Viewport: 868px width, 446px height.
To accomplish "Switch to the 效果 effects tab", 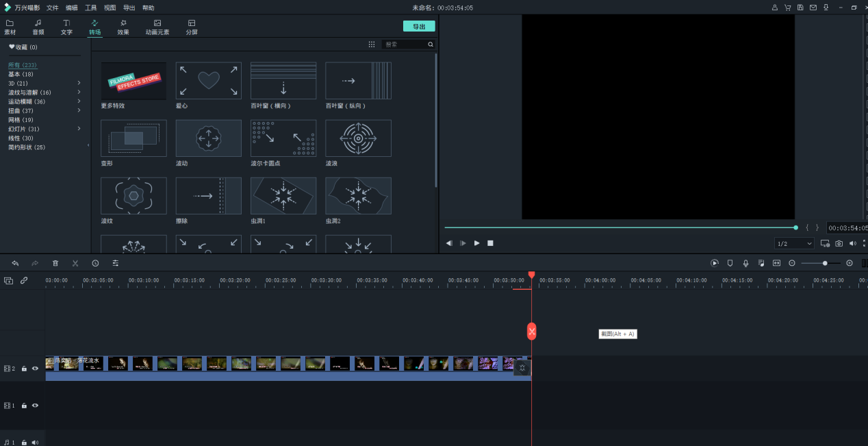I will tap(123, 27).
